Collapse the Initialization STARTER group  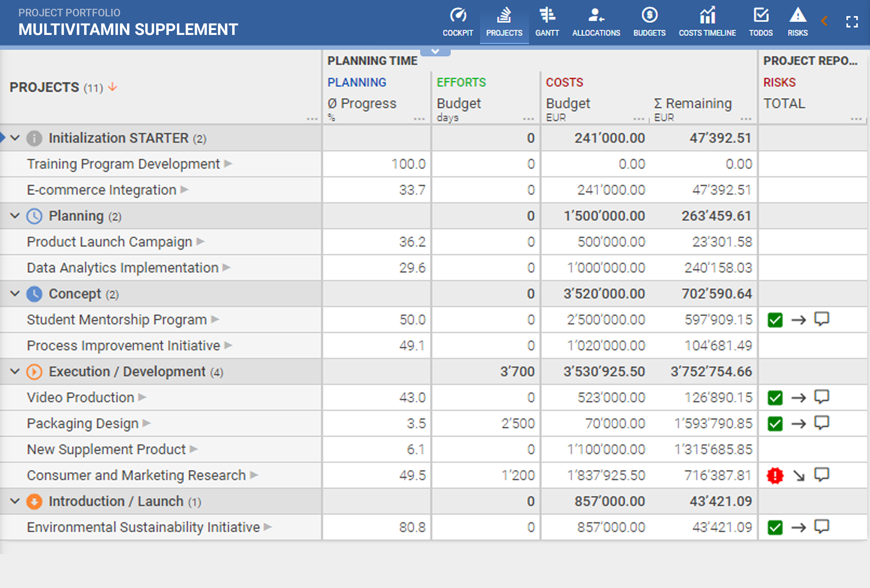15,138
